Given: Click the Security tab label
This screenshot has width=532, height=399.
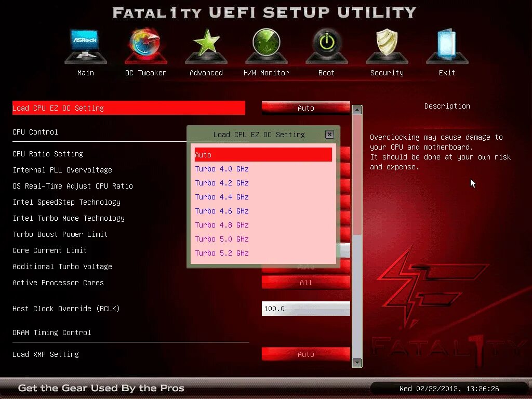Looking at the screenshot, I should (x=387, y=73).
